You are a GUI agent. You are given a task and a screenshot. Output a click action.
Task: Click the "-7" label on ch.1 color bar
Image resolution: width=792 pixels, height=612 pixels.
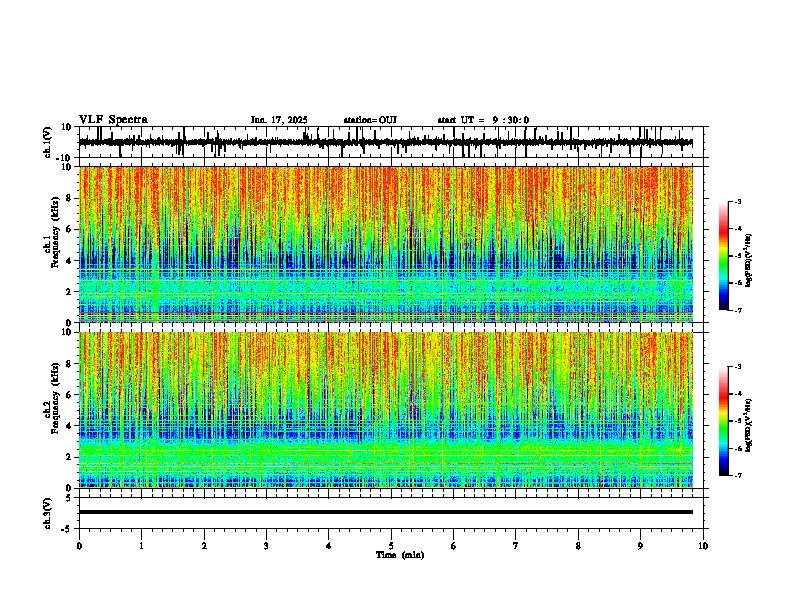coord(738,310)
